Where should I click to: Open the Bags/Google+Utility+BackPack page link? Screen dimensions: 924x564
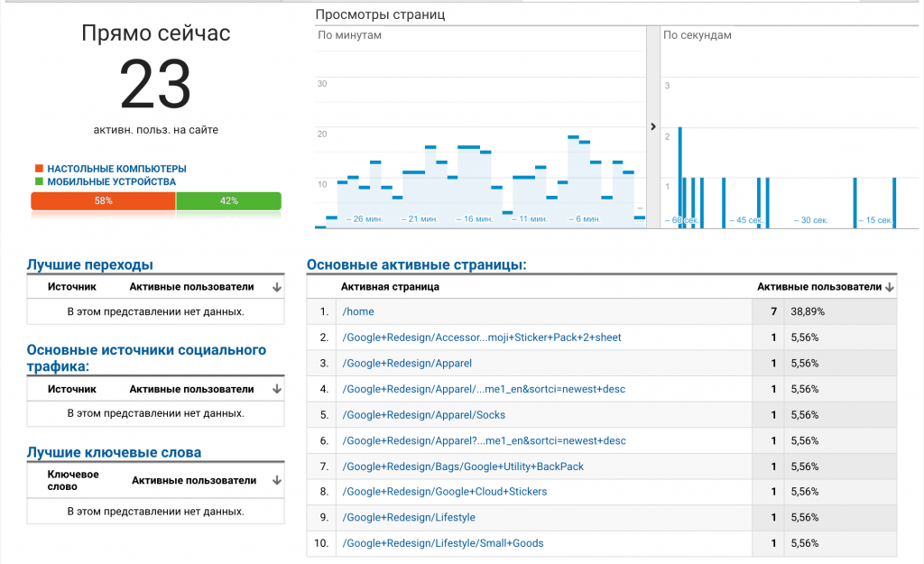[463, 467]
